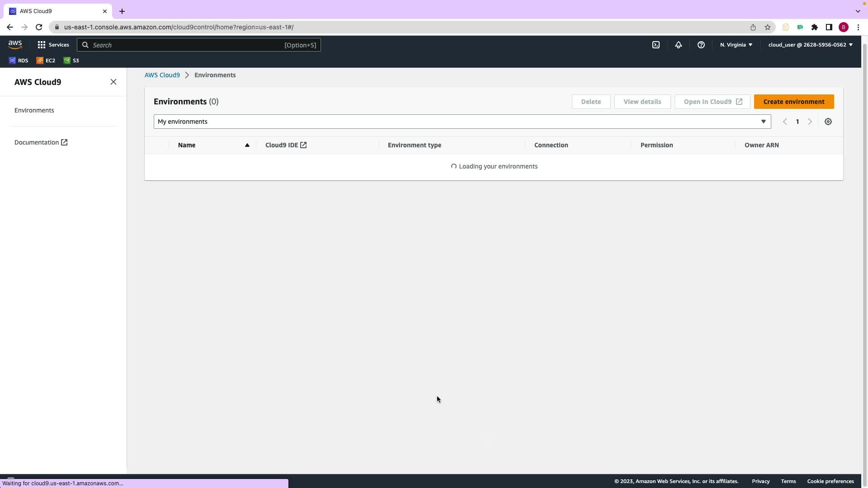The width and height of the screenshot is (868, 488).
Task: Open S3 shortcut in favorites bar
Action: [71, 61]
